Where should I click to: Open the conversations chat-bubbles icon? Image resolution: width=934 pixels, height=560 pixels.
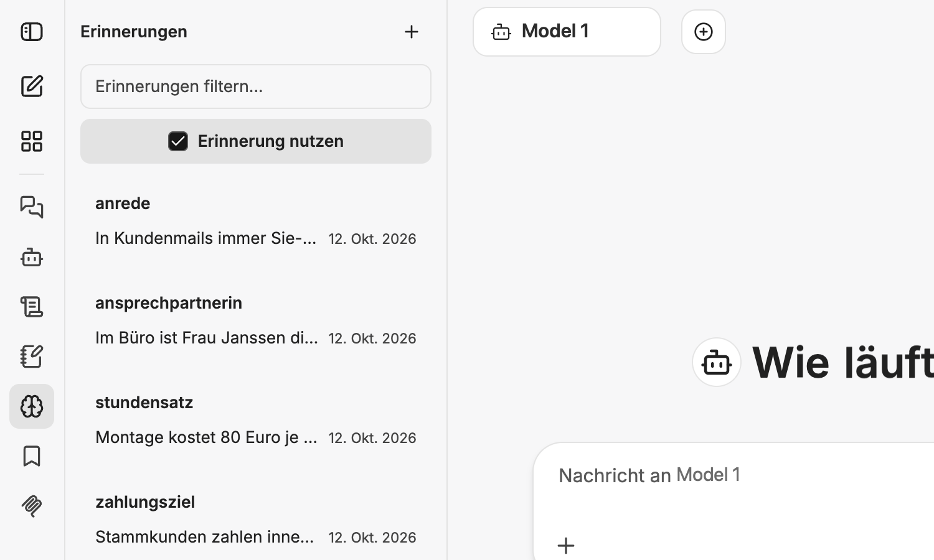click(32, 207)
